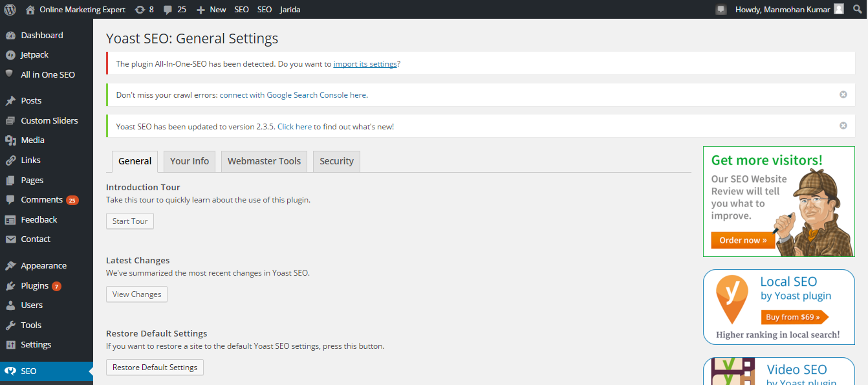This screenshot has height=385, width=868.
Task: Dismiss the version 2.3.5 update notice
Action: pyautogui.click(x=843, y=126)
